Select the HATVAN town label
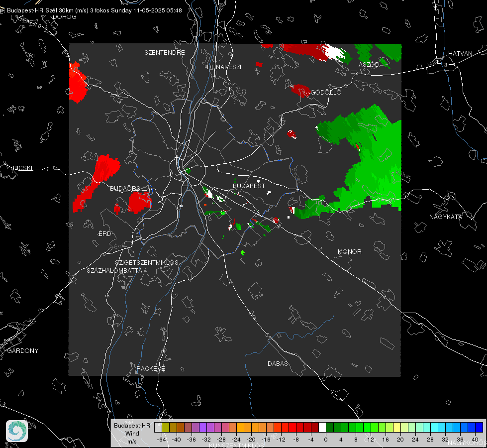The width and height of the screenshot is (487, 448). click(460, 53)
